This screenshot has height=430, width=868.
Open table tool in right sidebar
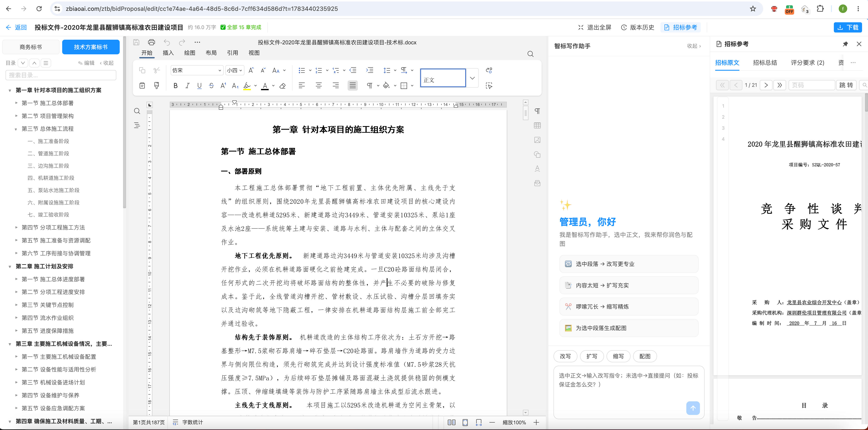click(x=537, y=125)
